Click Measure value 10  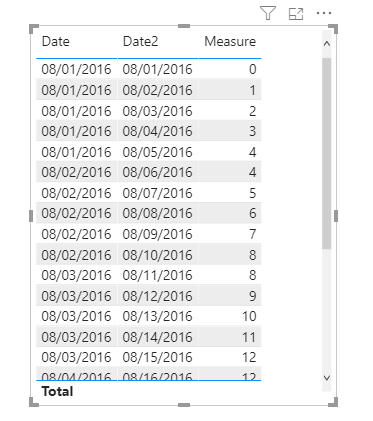pyautogui.click(x=249, y=316)
